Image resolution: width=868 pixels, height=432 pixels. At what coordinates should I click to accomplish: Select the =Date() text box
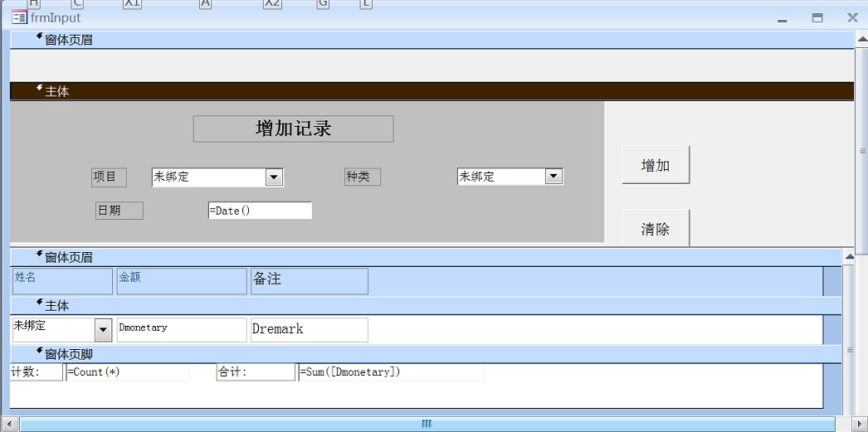260,211
